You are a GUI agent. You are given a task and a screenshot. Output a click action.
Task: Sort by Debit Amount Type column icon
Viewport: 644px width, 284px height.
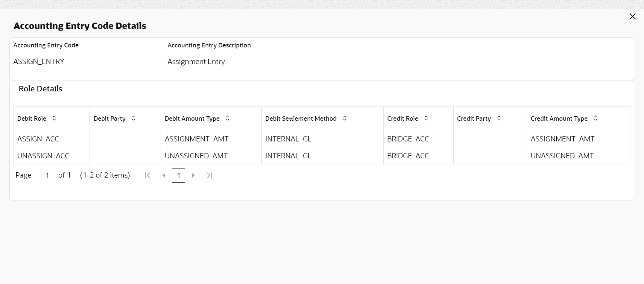pyautogui.click(x=228, y=118)
